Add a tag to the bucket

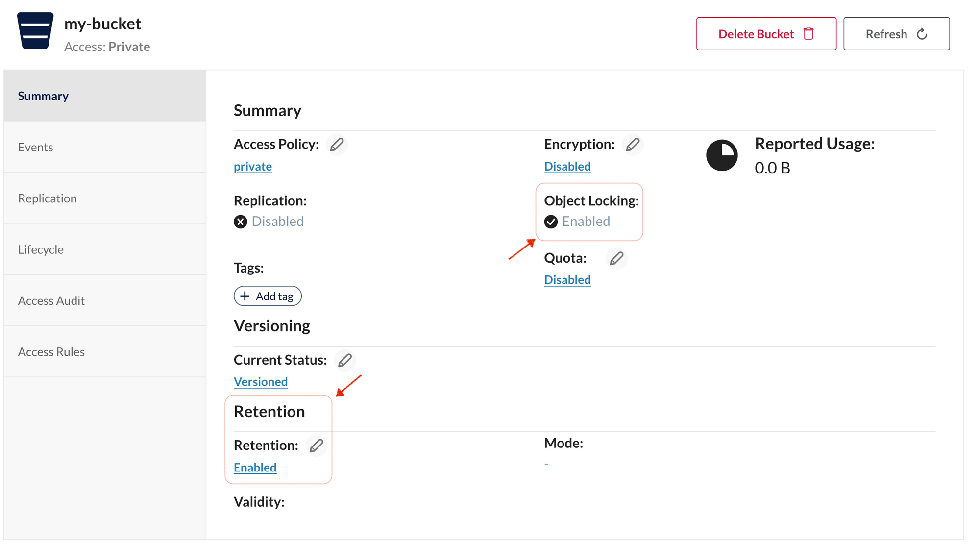click(268, 296)
